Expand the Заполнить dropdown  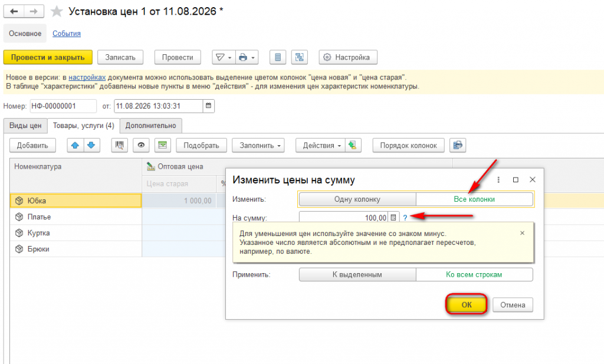pos(258,145)
